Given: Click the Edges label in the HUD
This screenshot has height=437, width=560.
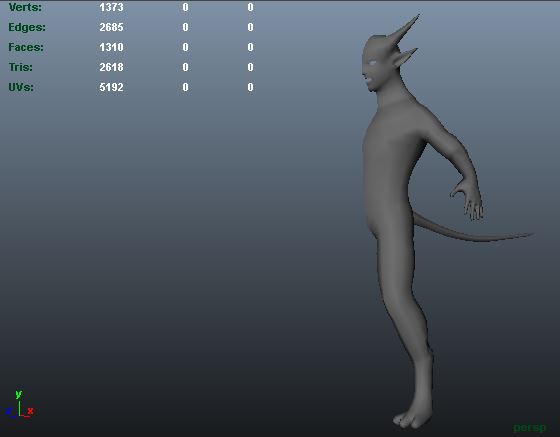Looking at the screenshot, I should click(x=27, y=27).
